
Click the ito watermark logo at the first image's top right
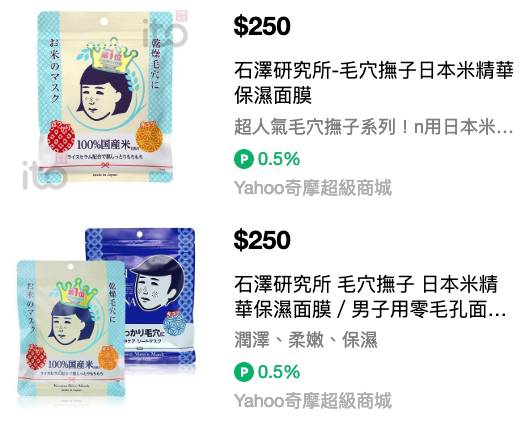[165, 29]
